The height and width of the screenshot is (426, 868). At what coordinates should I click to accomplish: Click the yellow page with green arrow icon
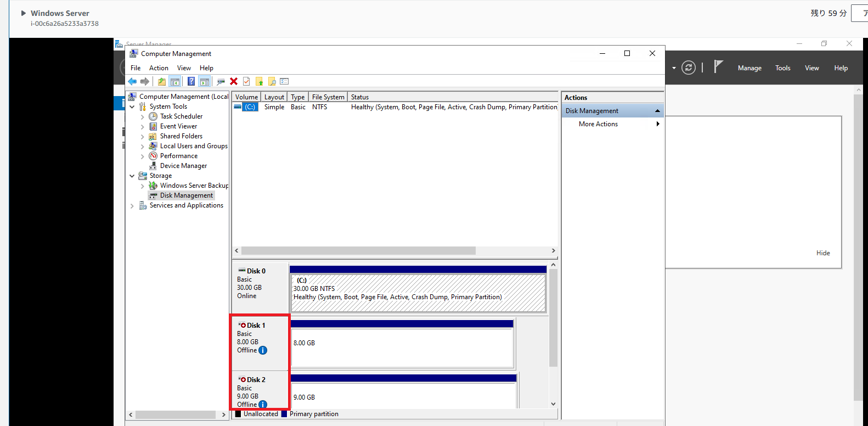[260, 81]
